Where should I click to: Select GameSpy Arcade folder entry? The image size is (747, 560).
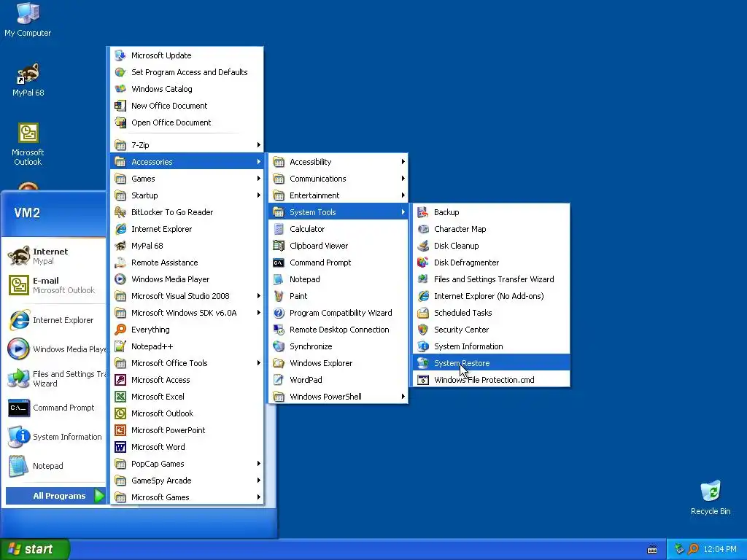click(187, 481)
